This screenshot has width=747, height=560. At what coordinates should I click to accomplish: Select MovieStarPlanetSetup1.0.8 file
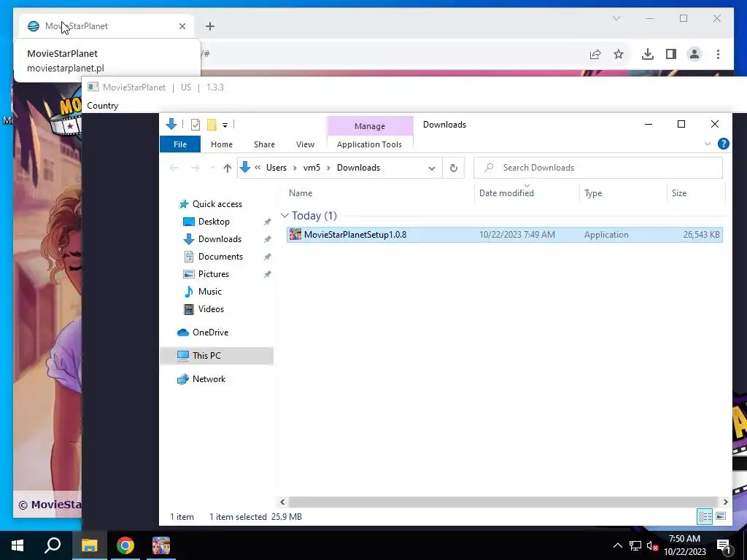pos(505,235)
